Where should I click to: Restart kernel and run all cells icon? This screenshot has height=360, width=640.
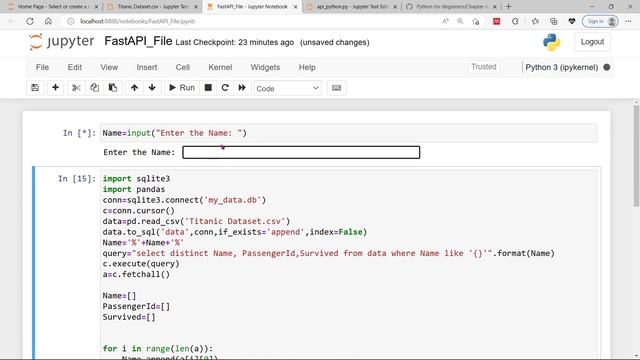point(242,88)
